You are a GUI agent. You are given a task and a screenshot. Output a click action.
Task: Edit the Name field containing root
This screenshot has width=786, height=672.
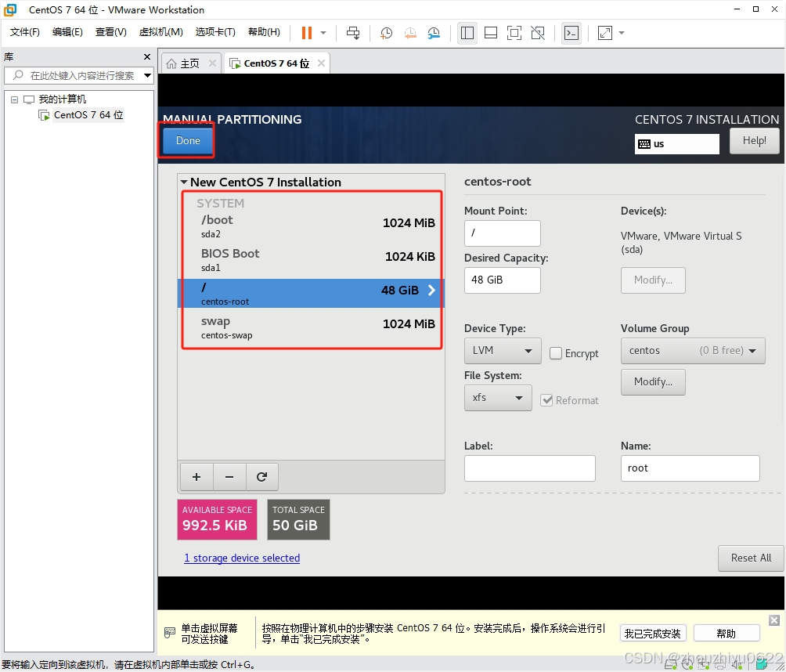point(690,468)
